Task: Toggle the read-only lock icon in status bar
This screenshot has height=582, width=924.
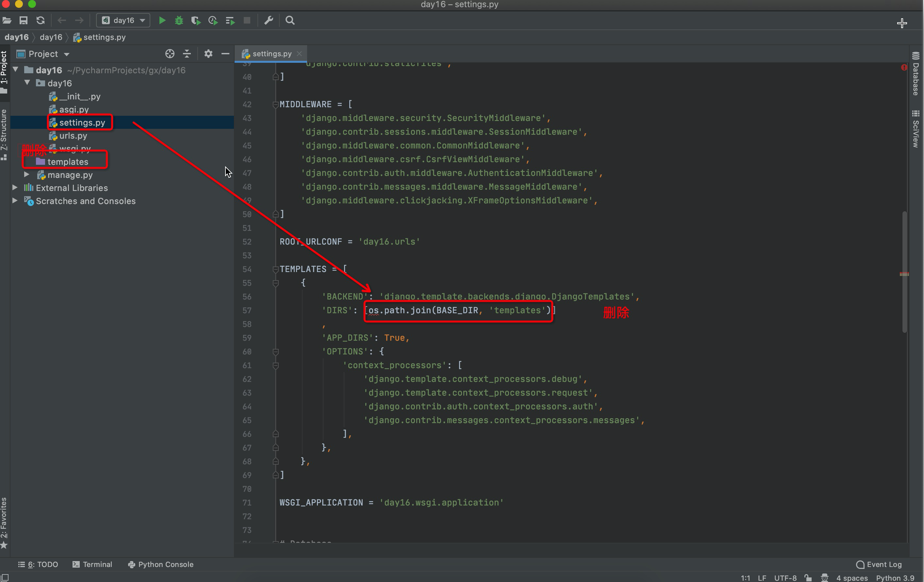Action: tap(808, 578)
